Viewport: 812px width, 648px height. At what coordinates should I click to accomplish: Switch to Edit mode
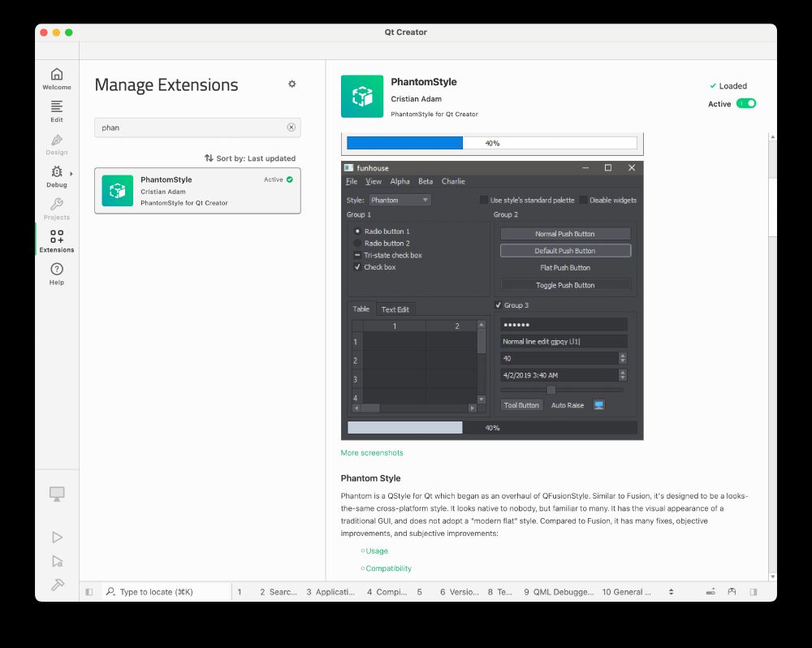pyautogui.click(x=57, y=111)
